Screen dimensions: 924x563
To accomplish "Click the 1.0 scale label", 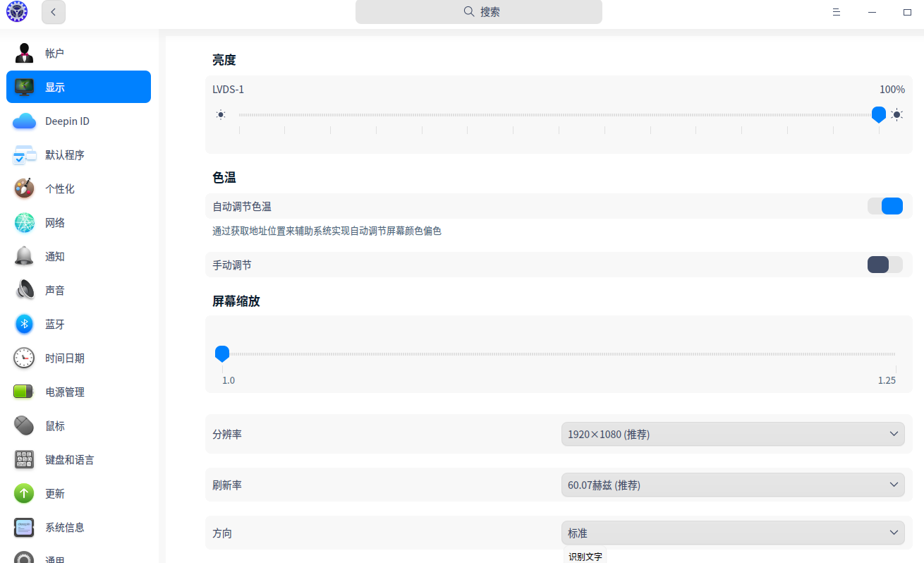I will pyautogui.click(x=229, y=380).
